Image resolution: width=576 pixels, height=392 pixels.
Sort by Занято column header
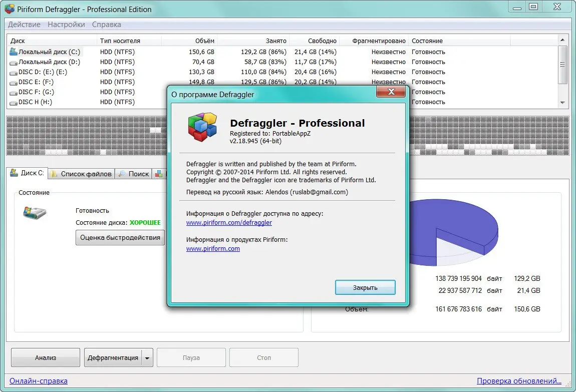(x=253, y=41)
